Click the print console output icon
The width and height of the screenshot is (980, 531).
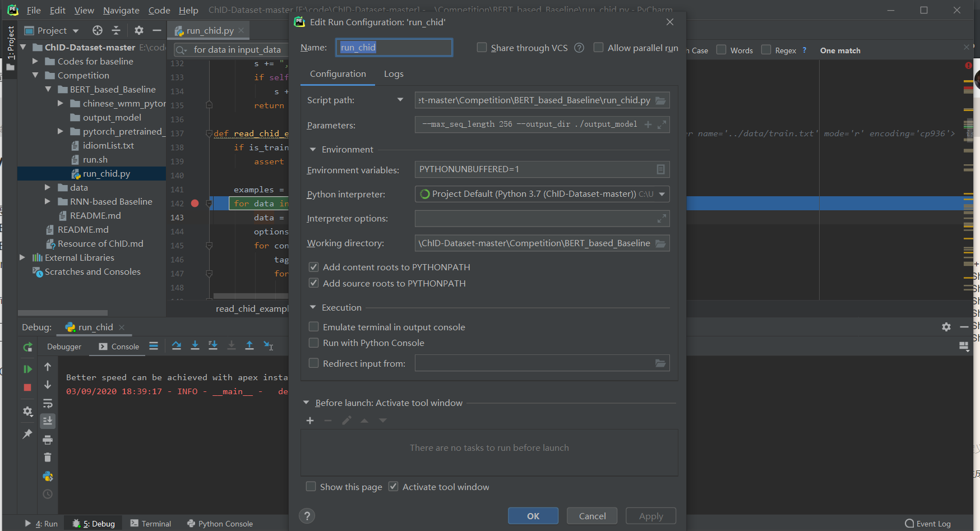coord(48,440)
